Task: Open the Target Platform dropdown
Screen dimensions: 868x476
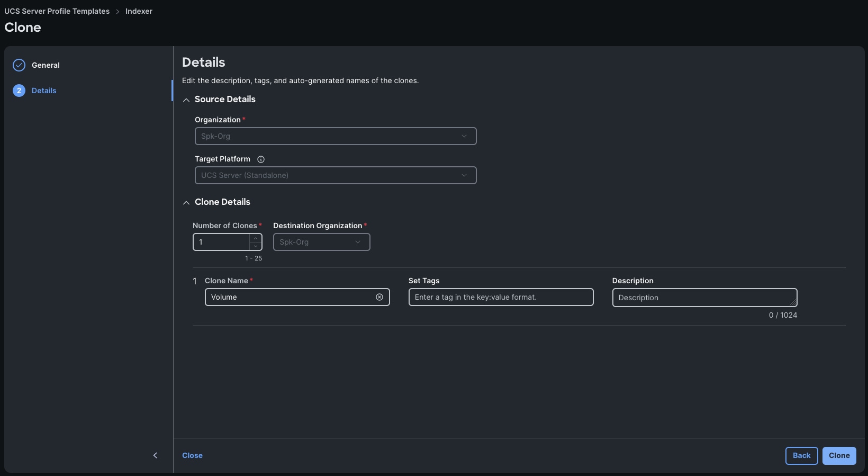Action: tap(336, 175)
